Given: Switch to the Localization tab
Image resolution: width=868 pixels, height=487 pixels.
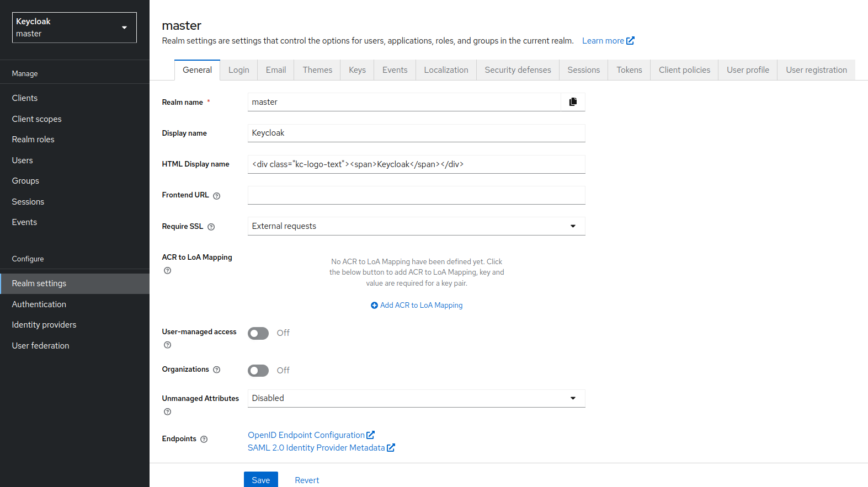Looking at the screenshot, I should point(446,70).
